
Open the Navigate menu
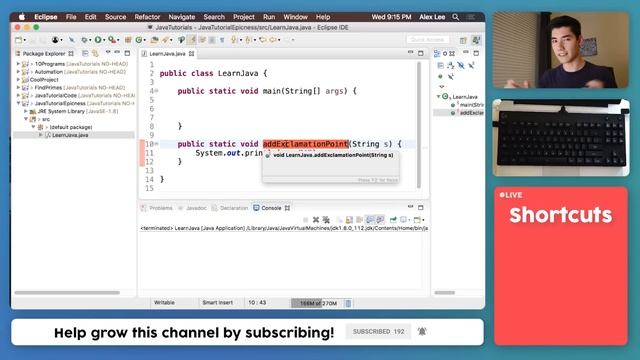tap(182, 17)
